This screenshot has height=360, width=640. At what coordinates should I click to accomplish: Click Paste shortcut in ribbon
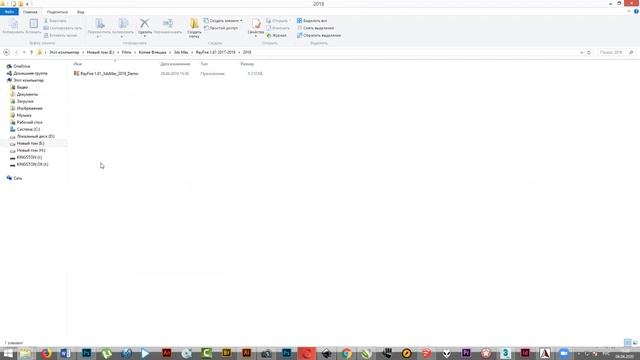pyautogui.click(x=60, y=35)
